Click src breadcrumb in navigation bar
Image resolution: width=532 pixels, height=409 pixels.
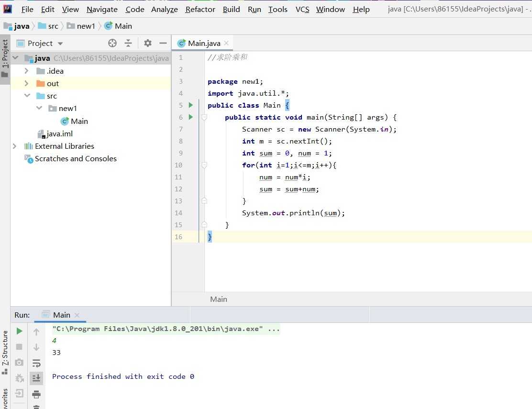pos(48,26)
